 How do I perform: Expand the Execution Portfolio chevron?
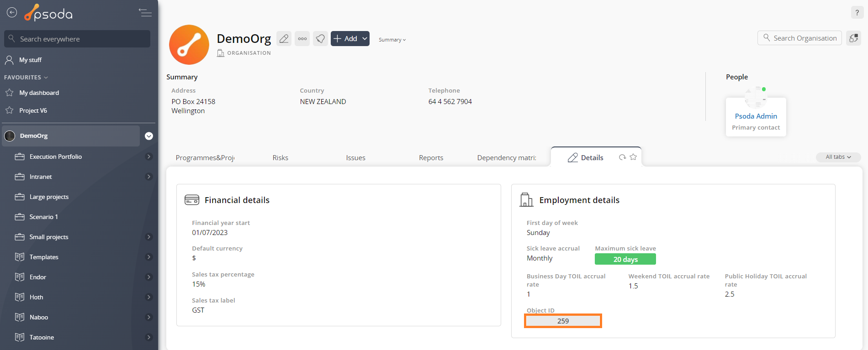149,157
